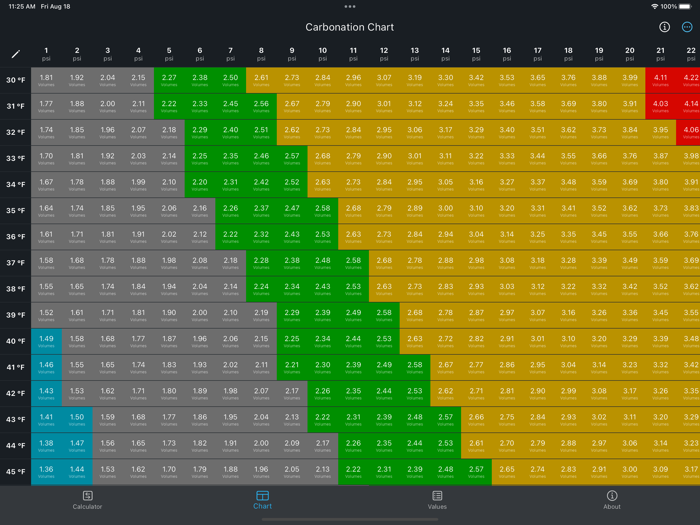Screen dimensions: 700x525
Task: Tap the 2.00 cell at 44 °F
Action: (x=261, y=446)
